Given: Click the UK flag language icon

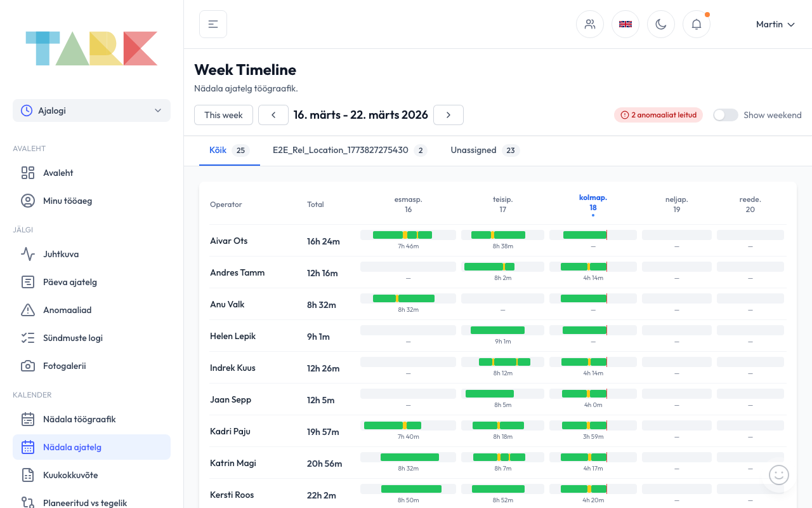Looking at the screenshot, I should click(625, 24).
